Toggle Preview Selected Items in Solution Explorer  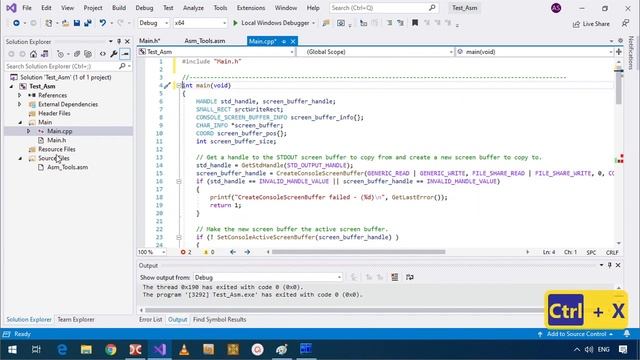tap(125, 54)
